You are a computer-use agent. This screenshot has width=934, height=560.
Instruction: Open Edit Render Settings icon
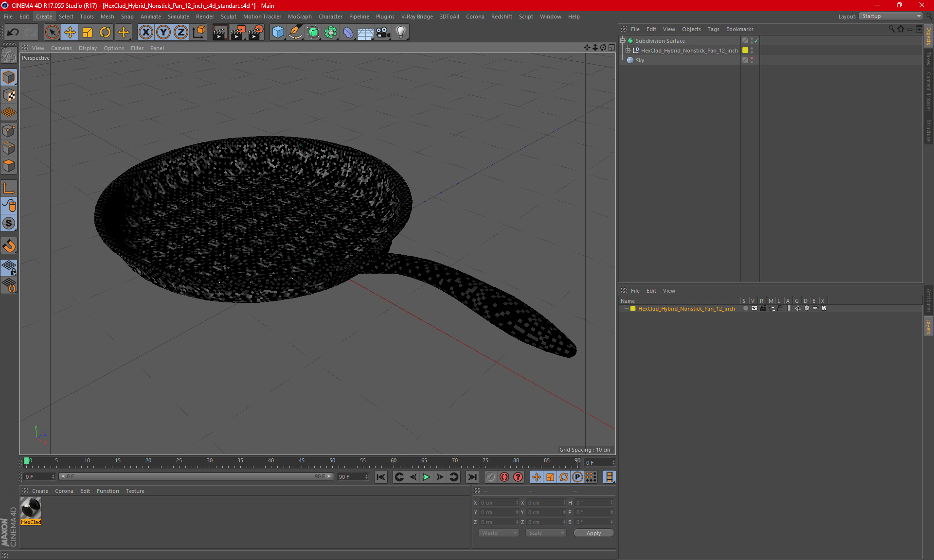(256, 33)
